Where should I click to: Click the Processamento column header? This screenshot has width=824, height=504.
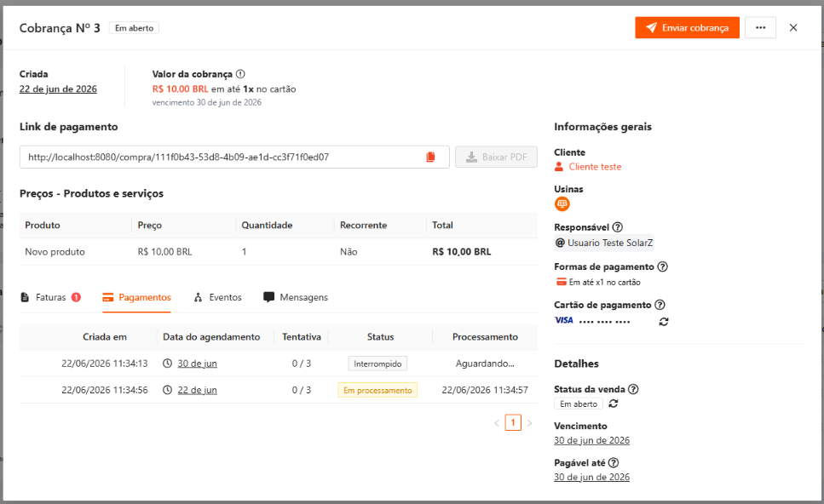485,337
